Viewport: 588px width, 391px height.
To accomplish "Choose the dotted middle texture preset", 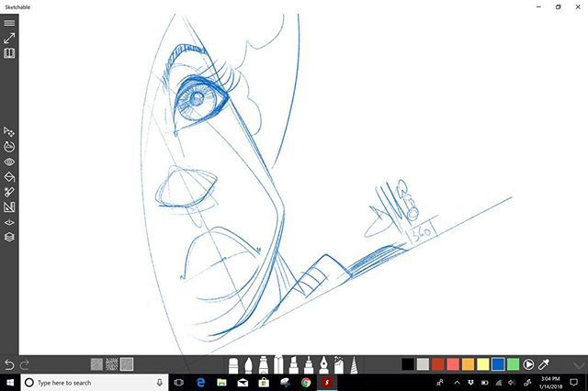I will coord(112,364).
